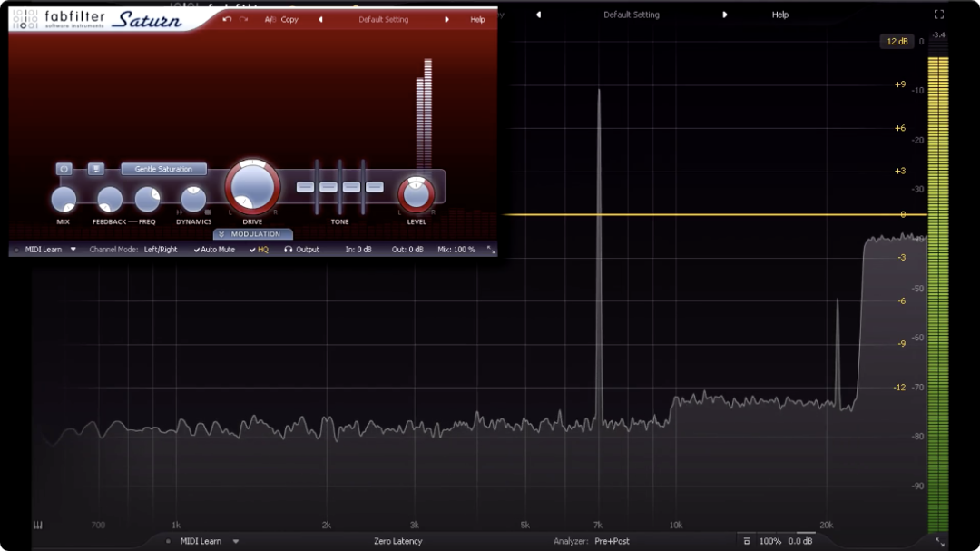Open Default Setting menu in analyzer window
Screen dimensions: 980x551
point(632,15)
